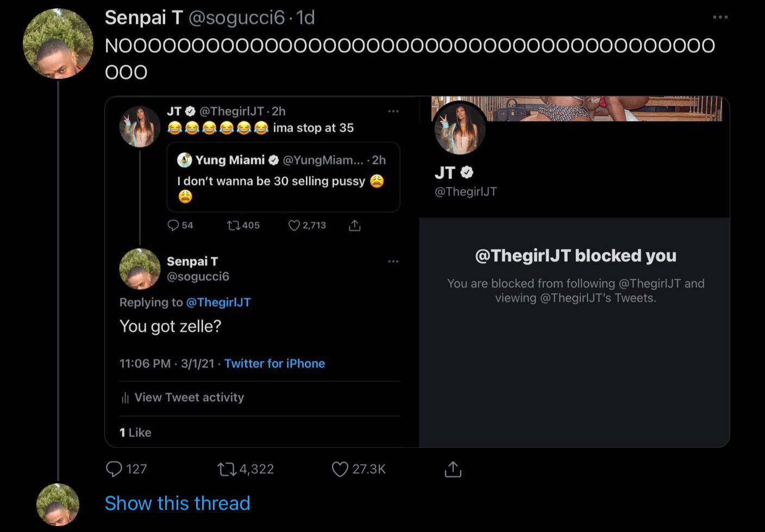This screenshot has width=765, height=532.
Task: Open more options on the main tweet
Action: coord(720,17)
